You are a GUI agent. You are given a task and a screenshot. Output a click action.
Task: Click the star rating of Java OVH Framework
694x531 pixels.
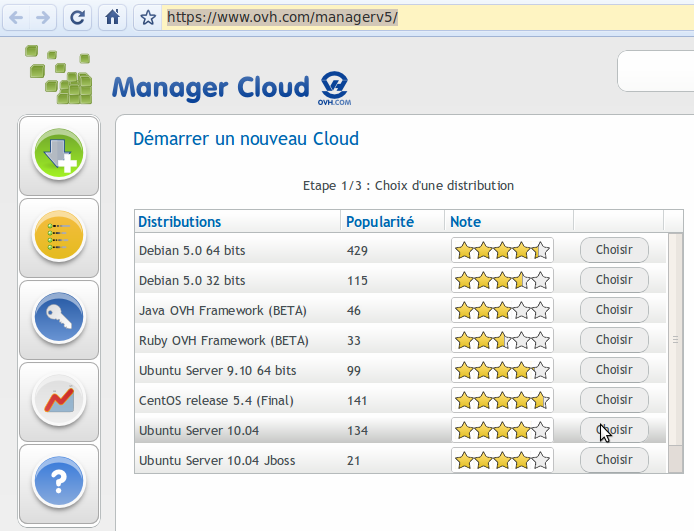tap(502, 310)
